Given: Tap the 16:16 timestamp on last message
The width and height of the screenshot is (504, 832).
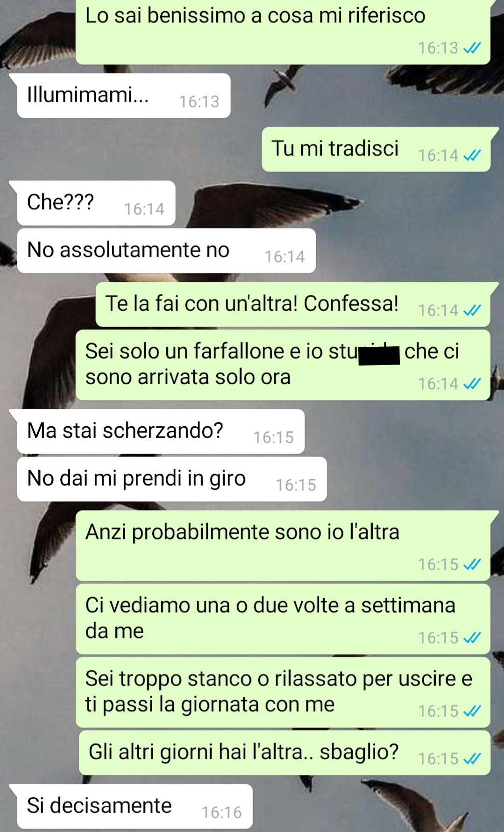Looking at the screenshot, I should tap(221, 813).
